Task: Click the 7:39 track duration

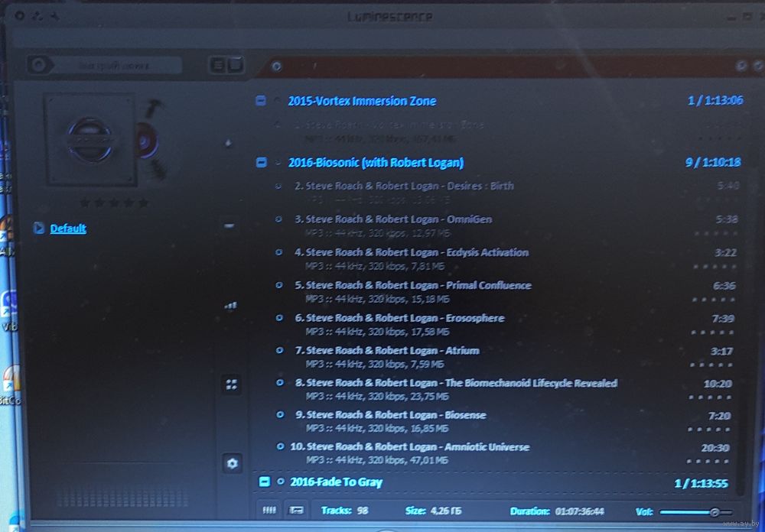Action: (723, 319)
